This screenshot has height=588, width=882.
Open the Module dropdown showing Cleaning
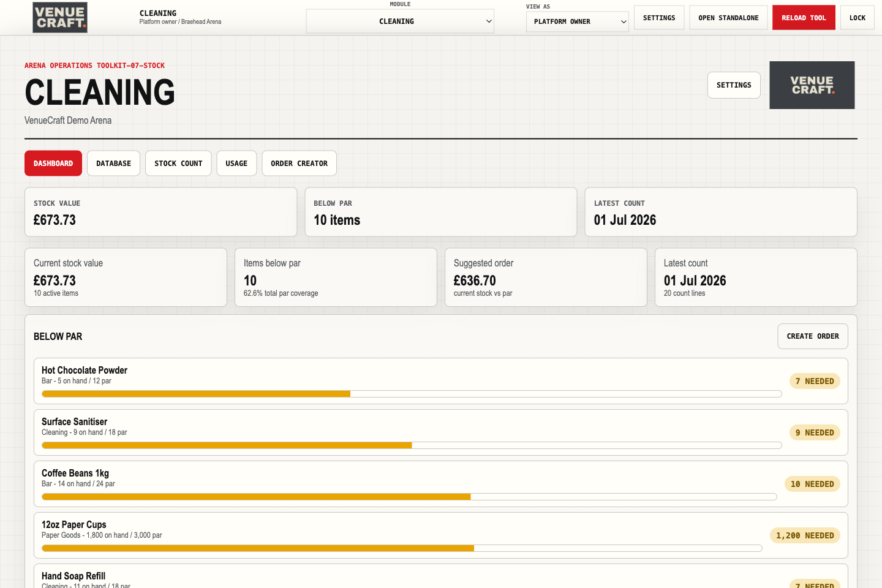point(400,21)
